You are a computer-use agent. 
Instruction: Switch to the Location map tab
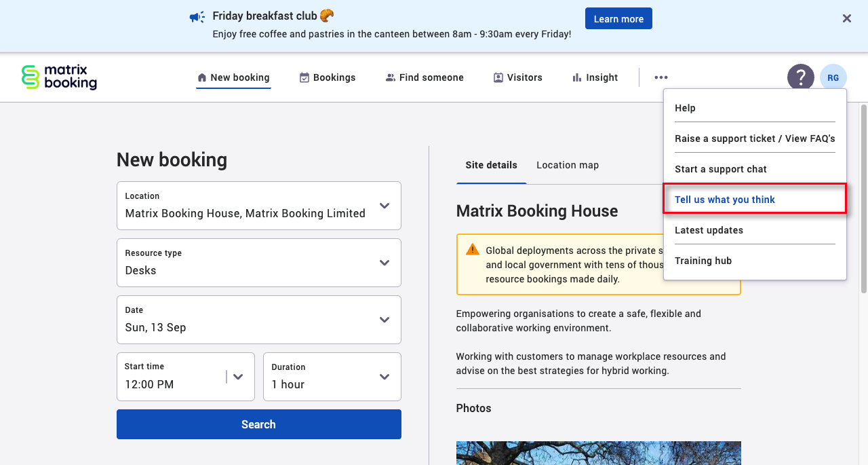click(x=568, y=165)
